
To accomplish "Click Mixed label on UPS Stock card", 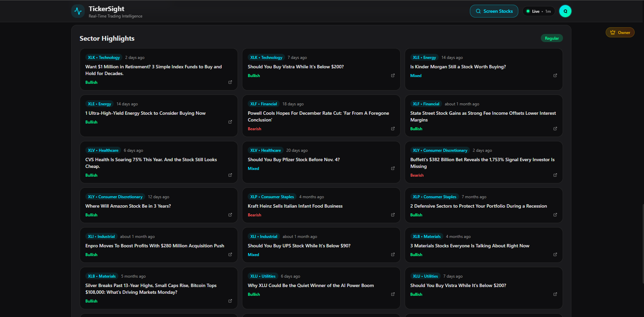I will coord(253,255).
